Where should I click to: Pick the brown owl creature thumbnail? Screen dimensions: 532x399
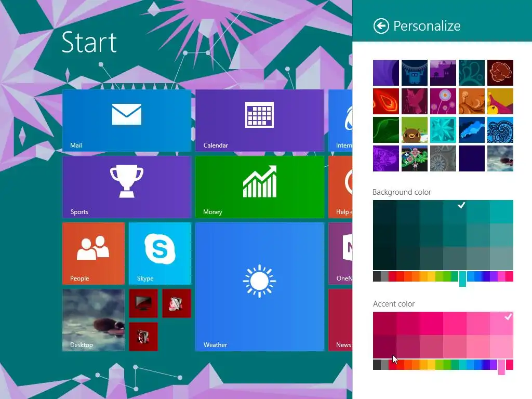point(415,130)
